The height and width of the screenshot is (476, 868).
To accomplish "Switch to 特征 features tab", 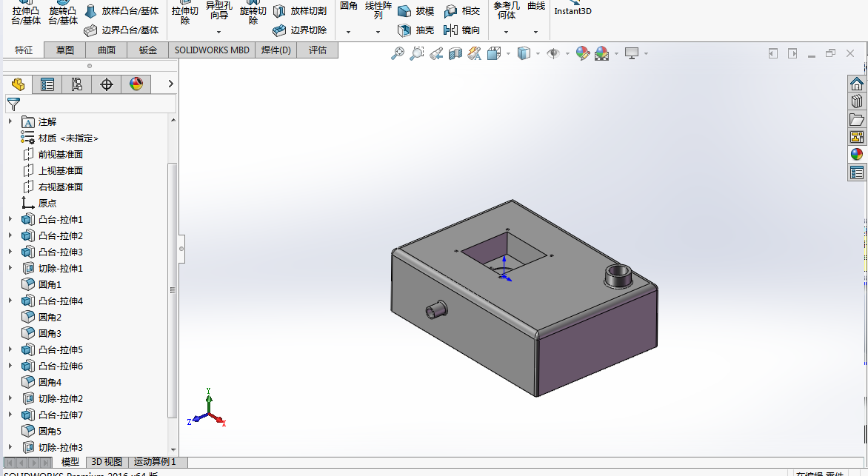I will click(23, 50).
